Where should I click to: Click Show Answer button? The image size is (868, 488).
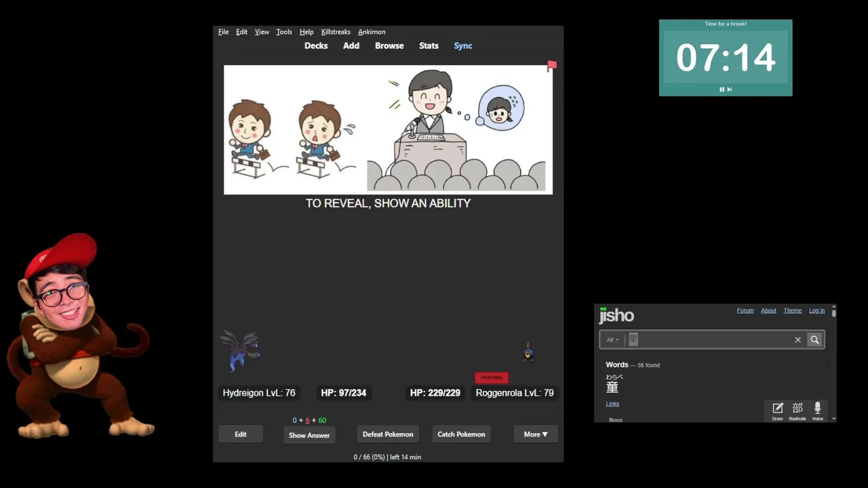(309, 435)
